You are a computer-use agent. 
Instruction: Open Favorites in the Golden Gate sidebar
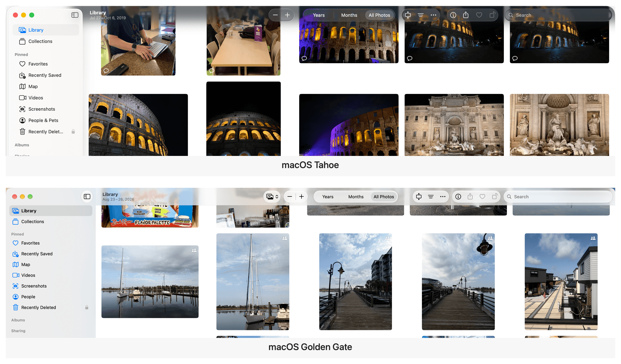(51, 243)
